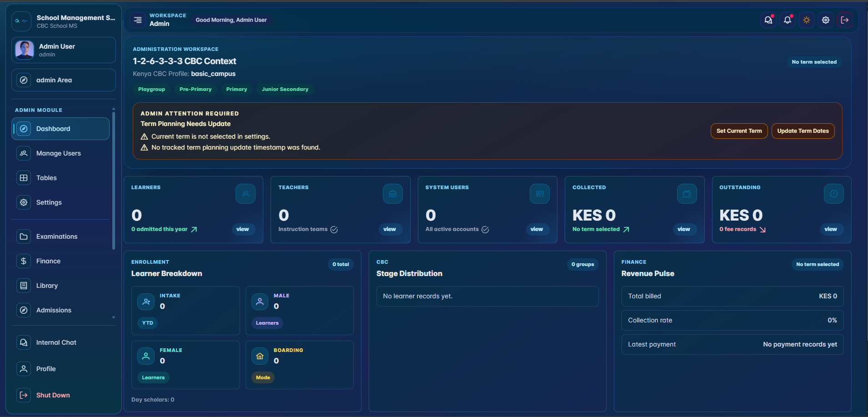
Task: Open the Finance module
Action: pos(60,261)
